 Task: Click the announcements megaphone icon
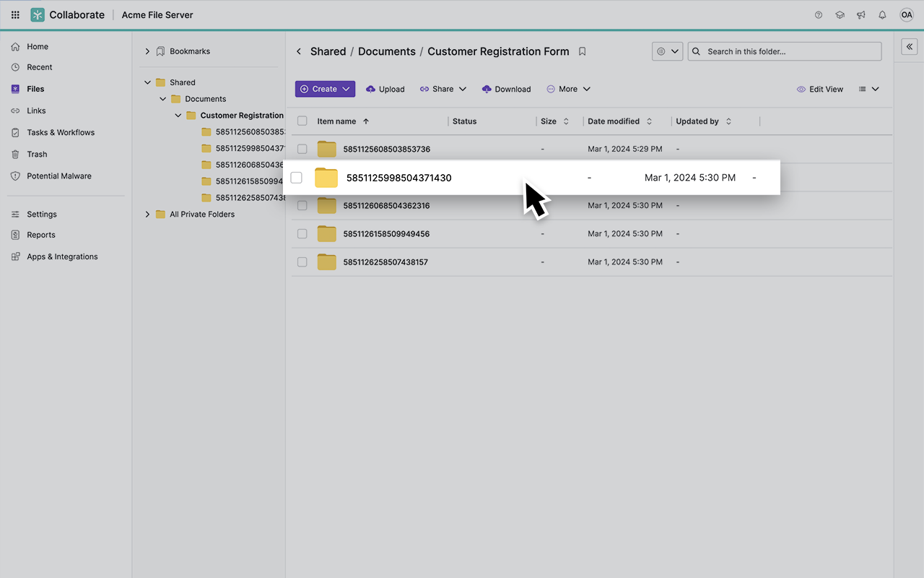[860, 14]
